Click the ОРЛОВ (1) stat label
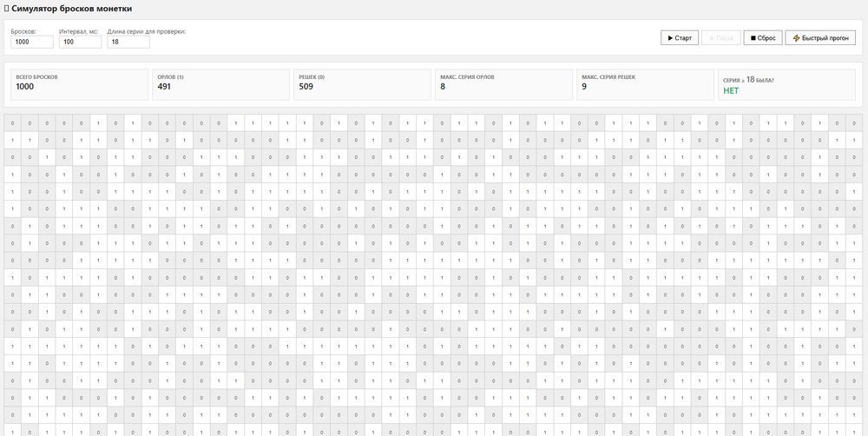Image resolution: width=868 pixels, height=436 pixels. 170,77
